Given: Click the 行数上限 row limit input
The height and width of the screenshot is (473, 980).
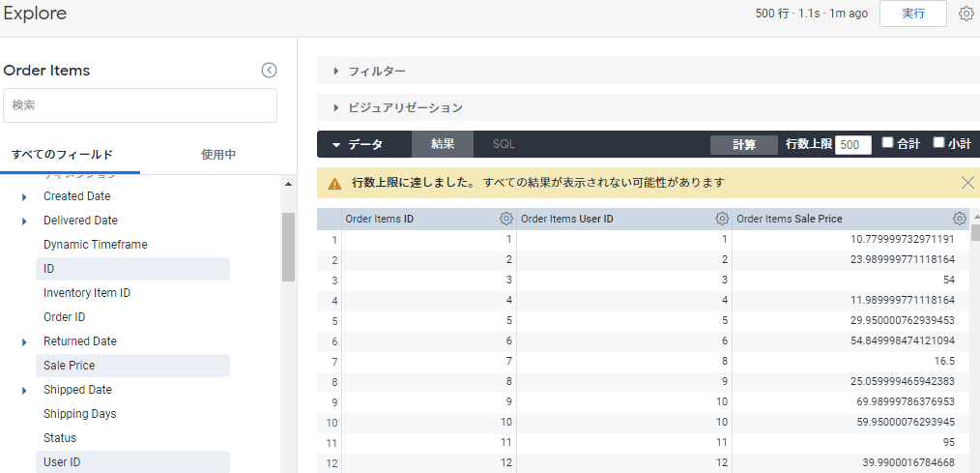Looking at the screenshot, I should coord(853,144).
